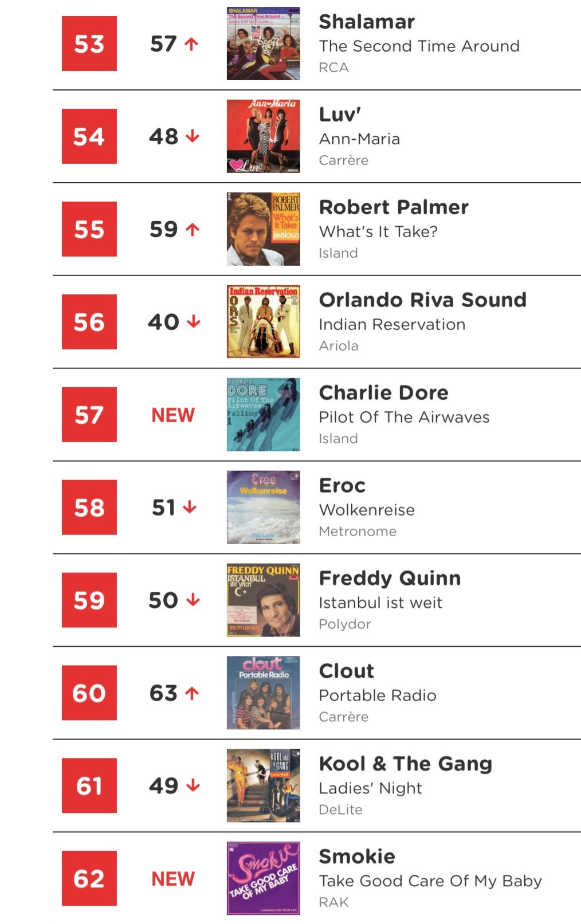Open the Indian Reservation cover artwork

tap(263, 322)
